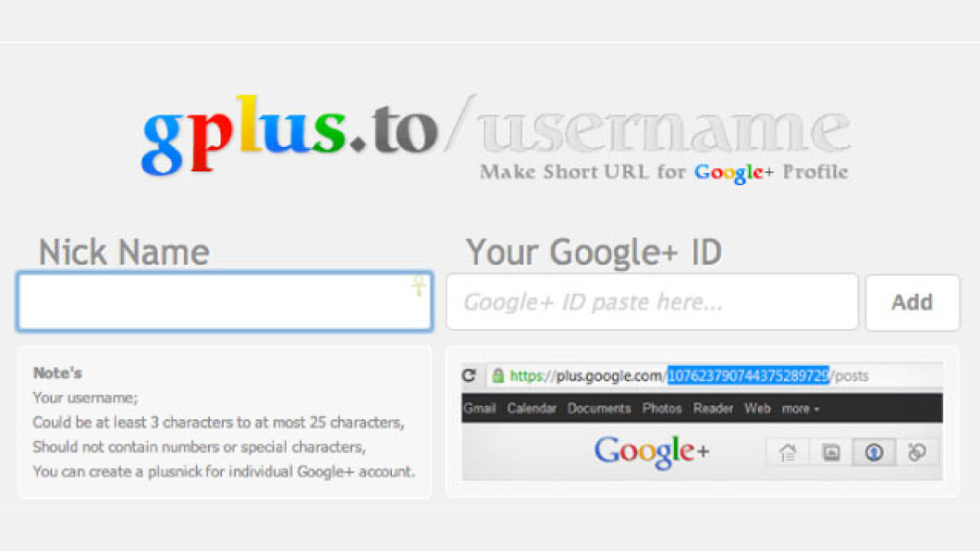Click the small key icon in Nick Name field

418,285
